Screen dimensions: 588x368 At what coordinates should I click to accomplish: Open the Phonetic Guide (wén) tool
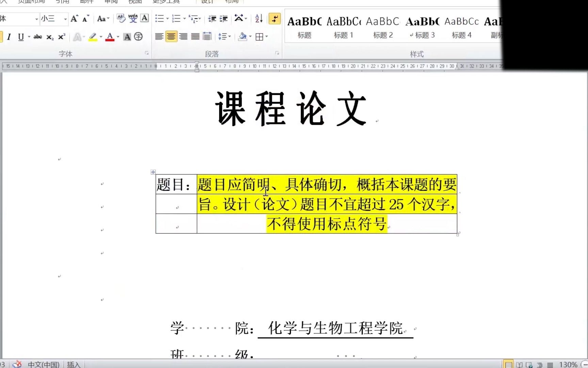coord(133,18)
